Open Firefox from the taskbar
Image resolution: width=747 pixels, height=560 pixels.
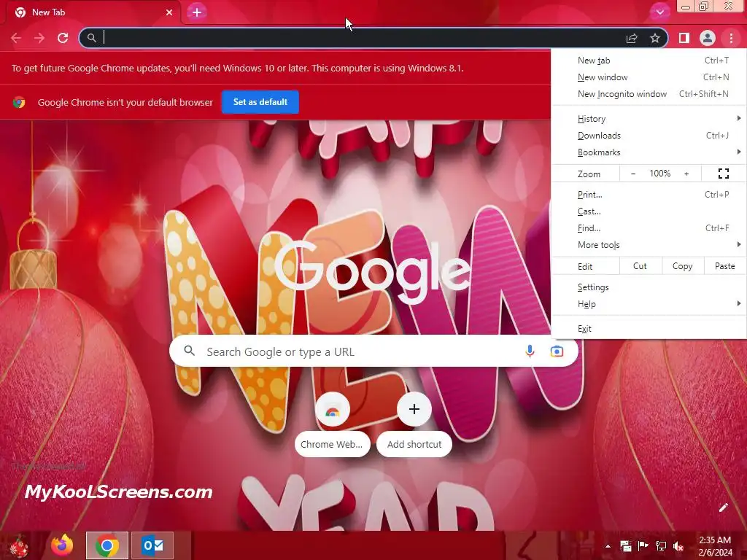tap(62, 545)
